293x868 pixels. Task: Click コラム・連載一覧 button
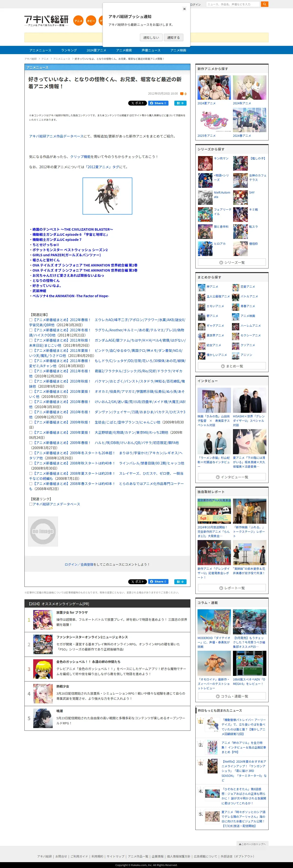(x=232, y=696)
